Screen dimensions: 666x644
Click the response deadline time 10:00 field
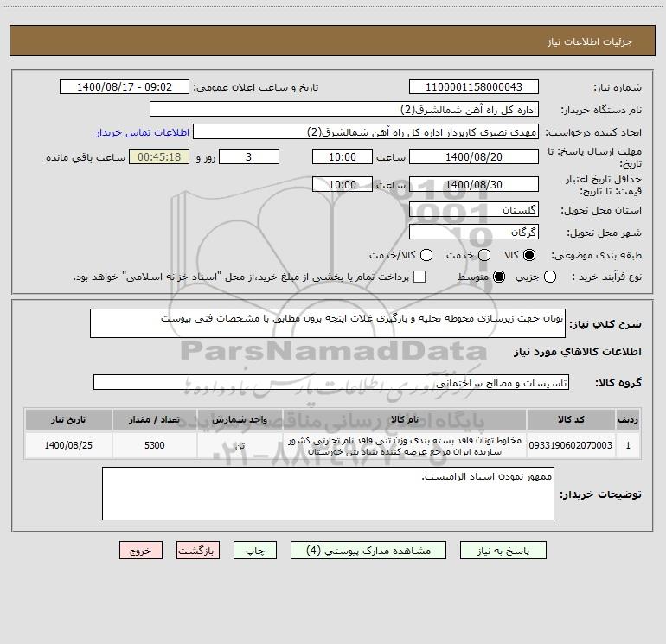point(343,156)
